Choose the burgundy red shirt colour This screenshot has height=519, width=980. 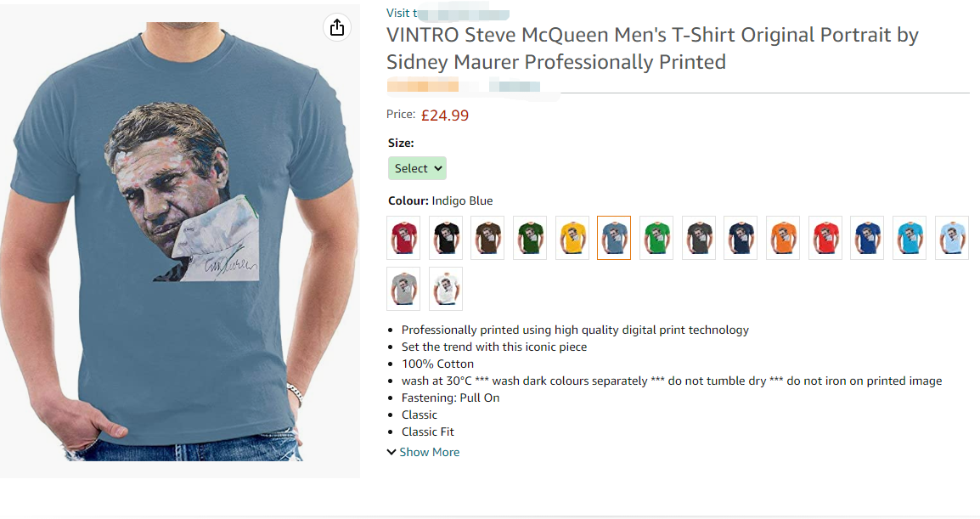coord(403,238)
